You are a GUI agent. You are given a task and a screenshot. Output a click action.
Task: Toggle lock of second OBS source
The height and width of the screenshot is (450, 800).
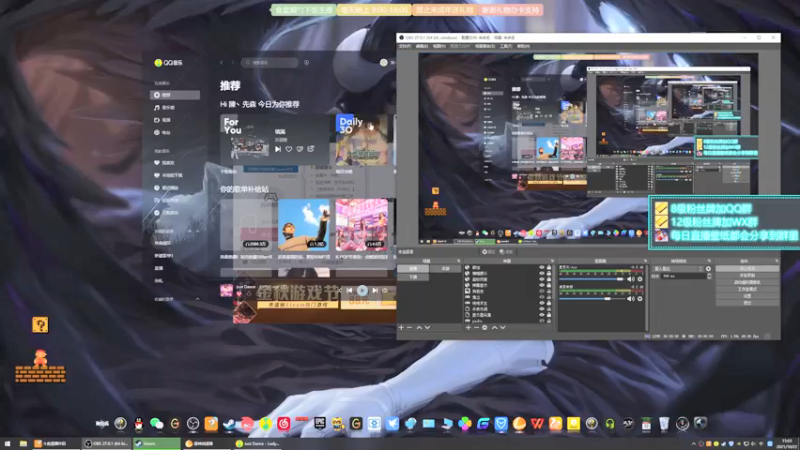click(x=549, y=273)
